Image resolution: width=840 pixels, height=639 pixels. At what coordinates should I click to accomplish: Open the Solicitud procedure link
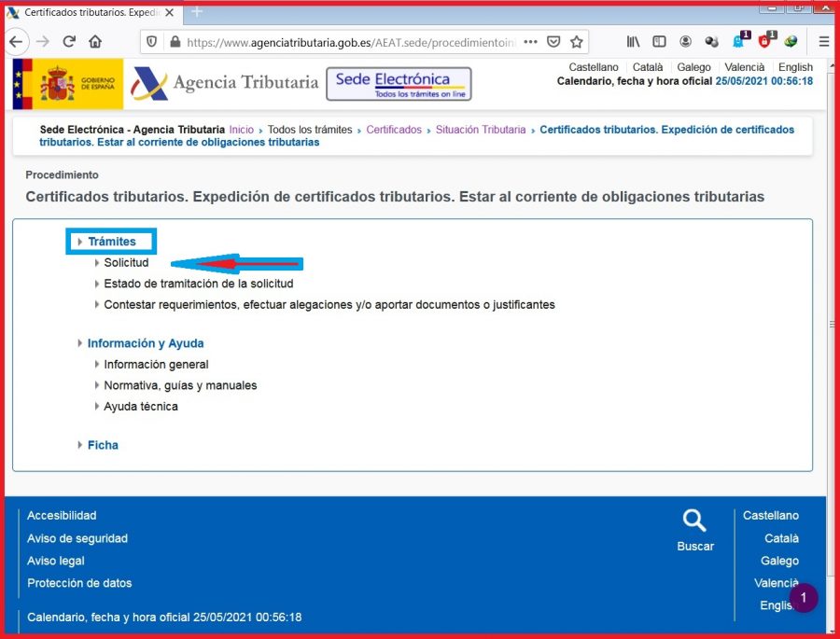tap(126, 263)
